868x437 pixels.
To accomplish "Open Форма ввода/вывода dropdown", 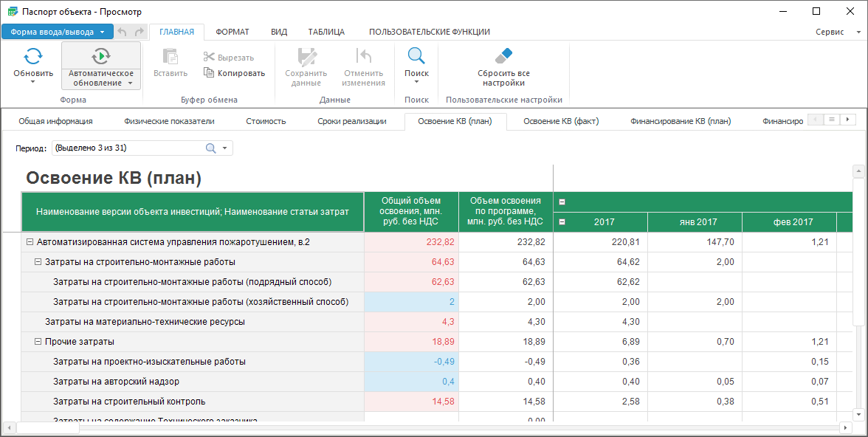I will coord(102,32).
